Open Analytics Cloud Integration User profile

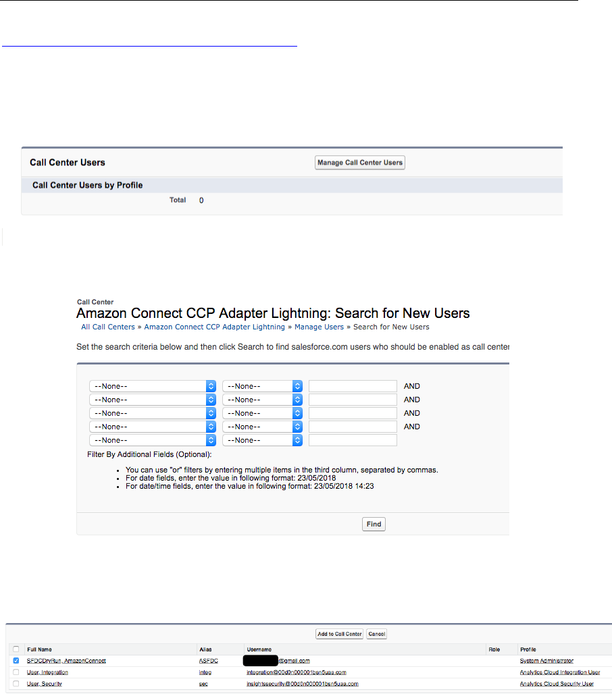[x=560, y=672]
